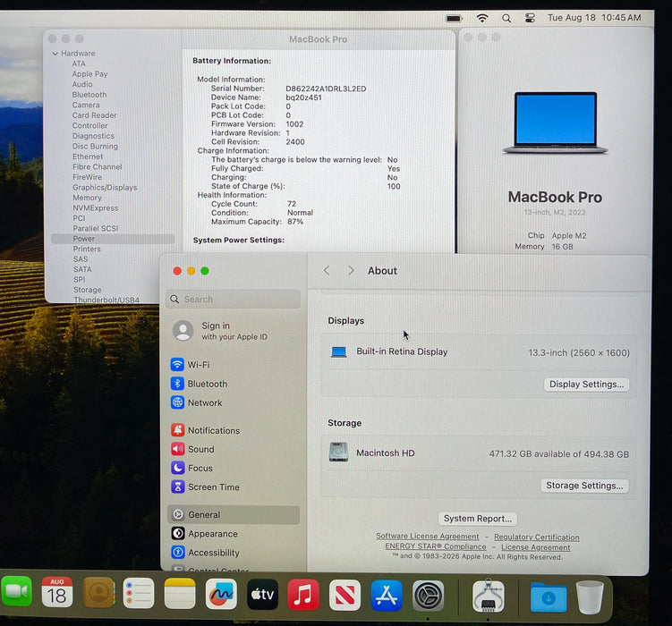
Task: Select Diagnostics in System Information sidebar
Action: [x=93, y=136]
